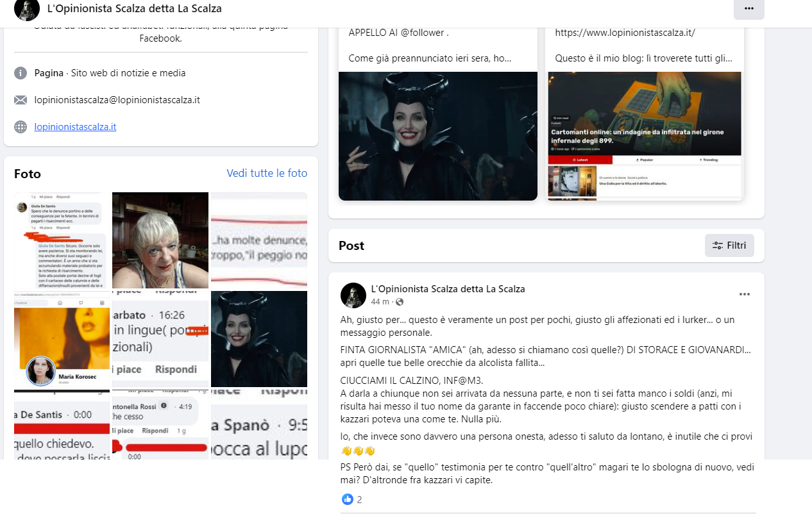Viewport: 812px width, 514px height.
Task: Open the Filtri button for posts
Action: coord(729,245)
